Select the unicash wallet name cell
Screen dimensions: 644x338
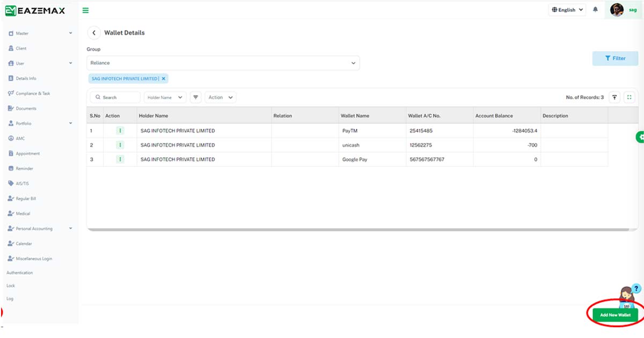point(372,145)
